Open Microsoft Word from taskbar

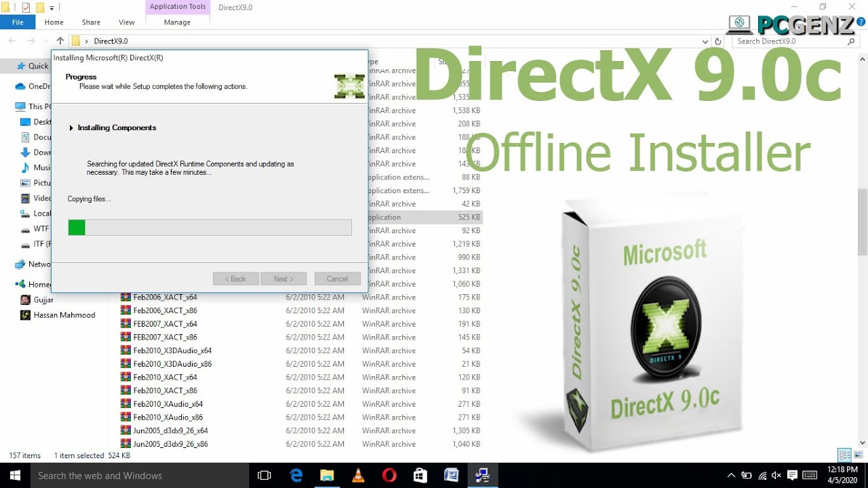coord(451,476)
